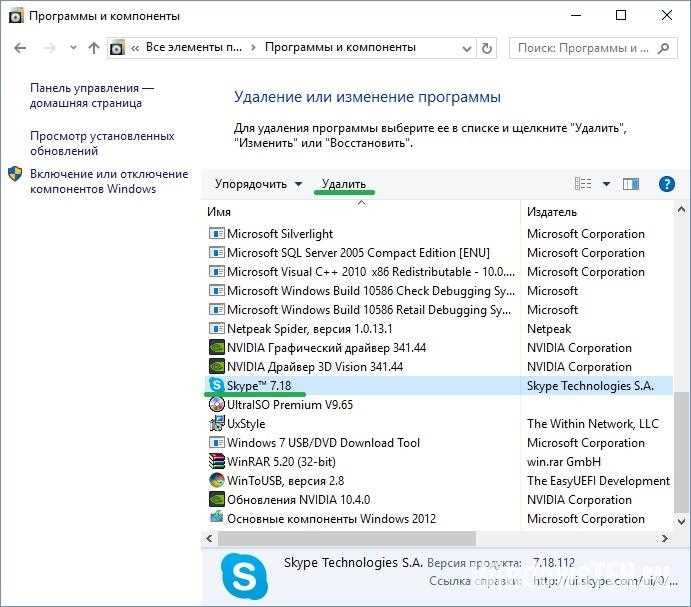Click the vertical scrollbar thumb
The height and width of the screenshot is (607, 691).
point(681,452)
